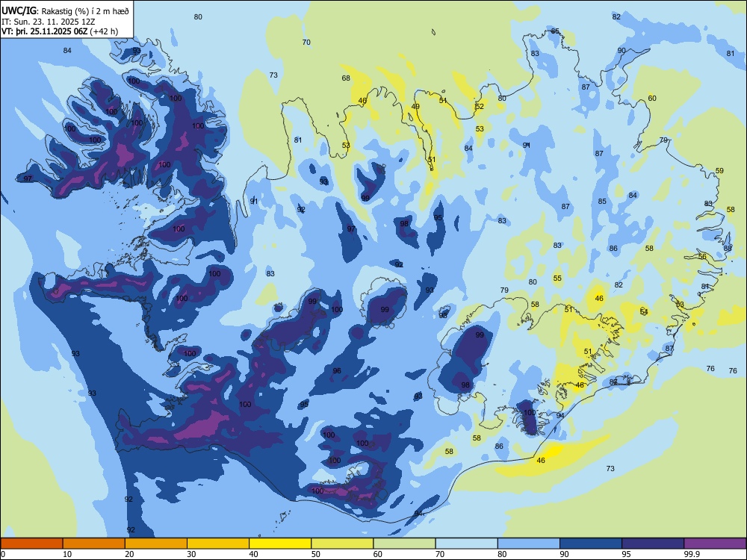Select the map humidity value '55'
Image resolution: width=747 pixels, height=560 pixels.
[x=557, y=278]
